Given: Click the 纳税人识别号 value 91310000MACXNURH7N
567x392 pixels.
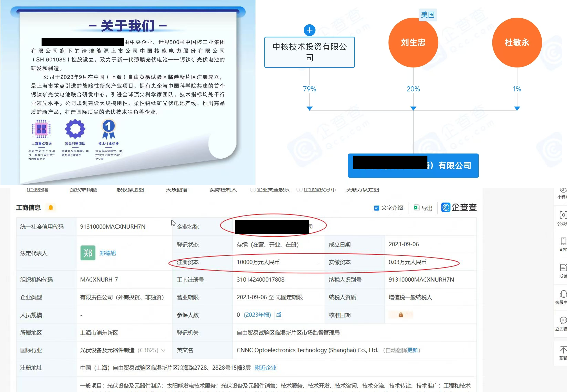Looking at the screenshot, I should 421,279.
